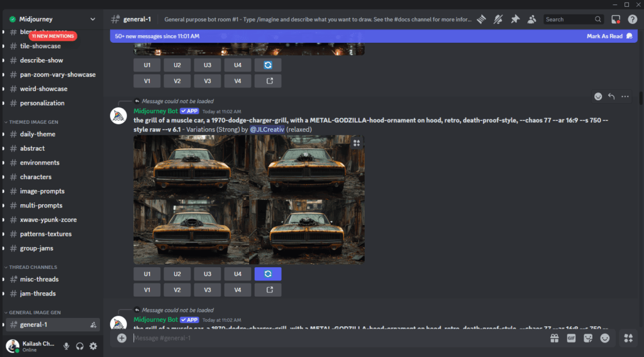The width and height of the screenshot is (644, 357).
Task: Collapse the THREAD CHANNELS category
Action: [33, 267]
